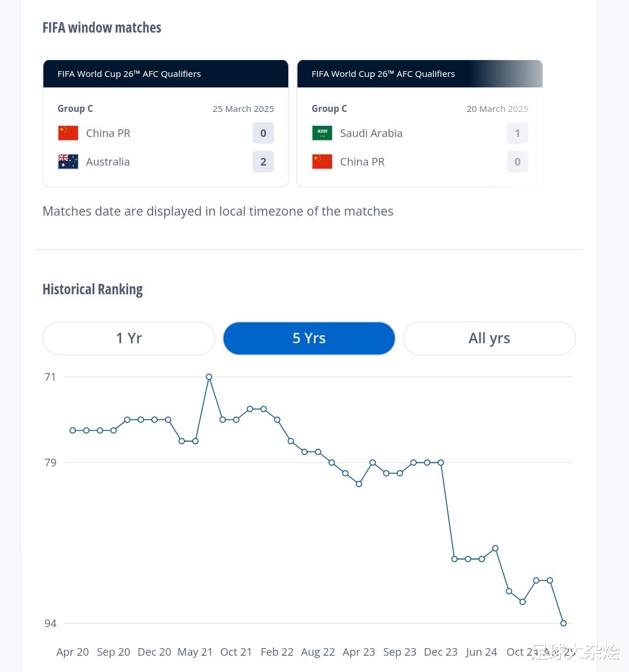Open the Saudi Arabia vs China PR match card header
This screenshot has height=672, width=629.
point(419,74)
